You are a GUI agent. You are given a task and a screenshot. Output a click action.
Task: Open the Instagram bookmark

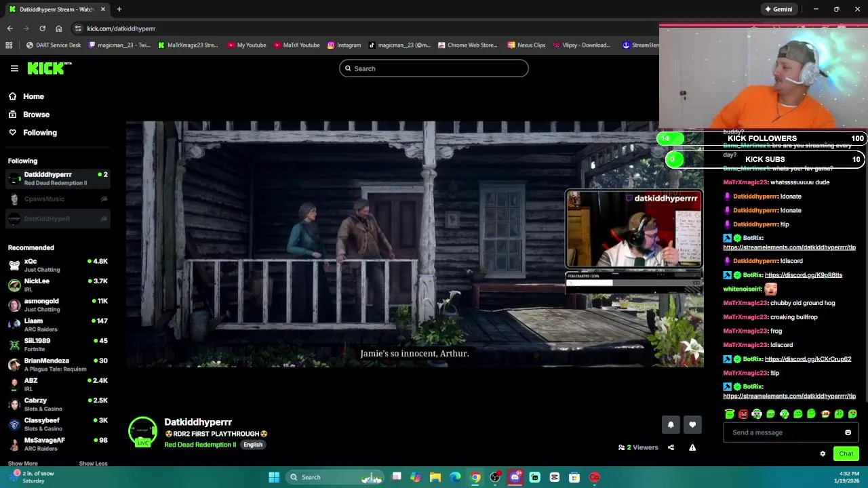pyautogui.click(x=344, y=45)
